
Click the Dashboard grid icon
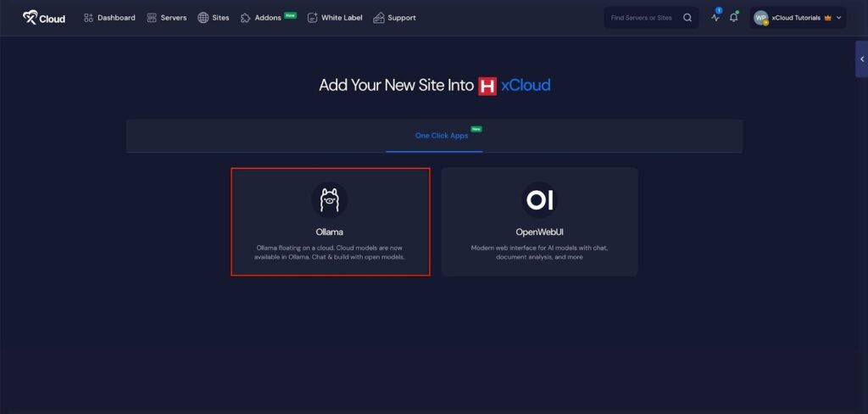(88, 18)
